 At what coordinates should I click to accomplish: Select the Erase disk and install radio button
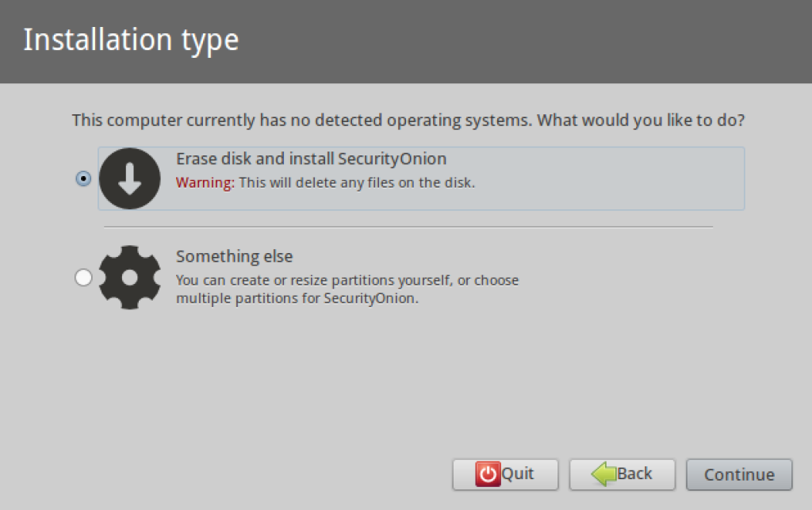pyautogui.click(x=82, y=179)
